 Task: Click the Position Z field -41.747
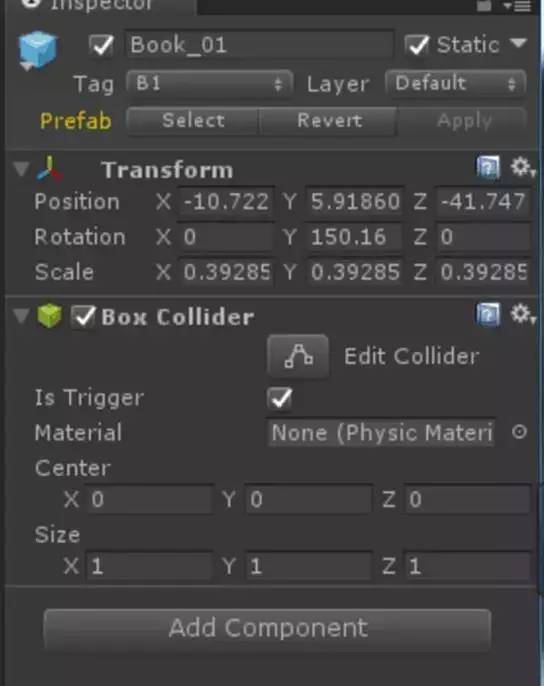(483, 202)
